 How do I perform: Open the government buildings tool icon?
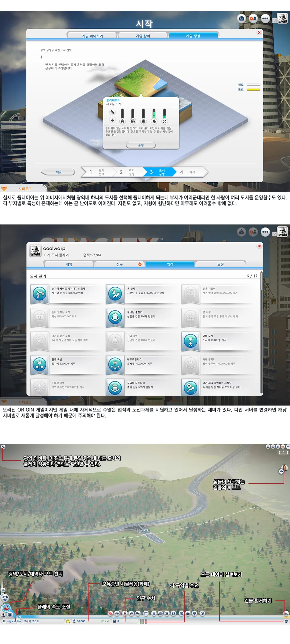(146, 613)
